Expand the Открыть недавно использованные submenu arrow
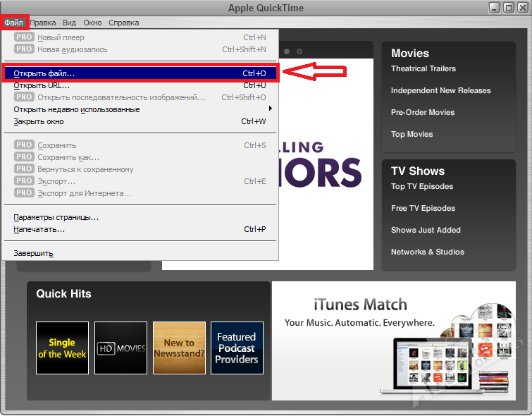The height and width of the screenshot is (416, 532). tap(271, 109)
